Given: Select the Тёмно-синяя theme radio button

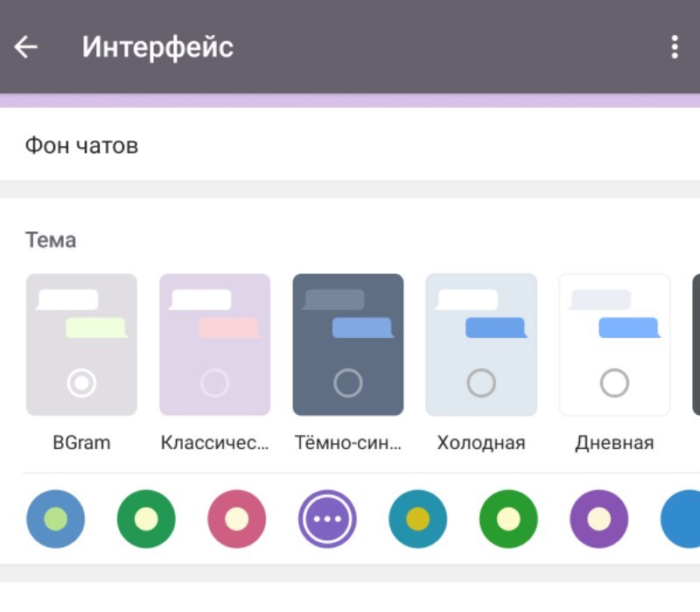Looking at the screenshot, I should pyautogui.click(x=347, y=383).
